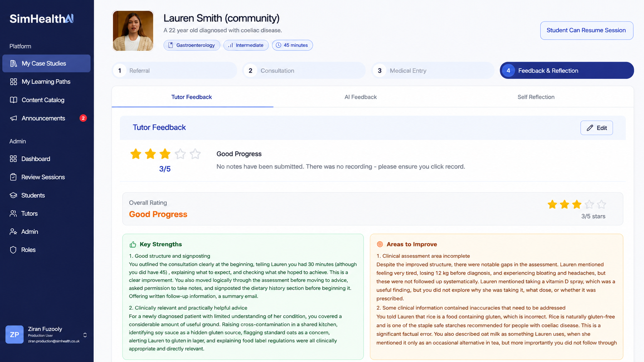
Task: Click the fourth empty star in Overall Rating
Action: (589, 205)
